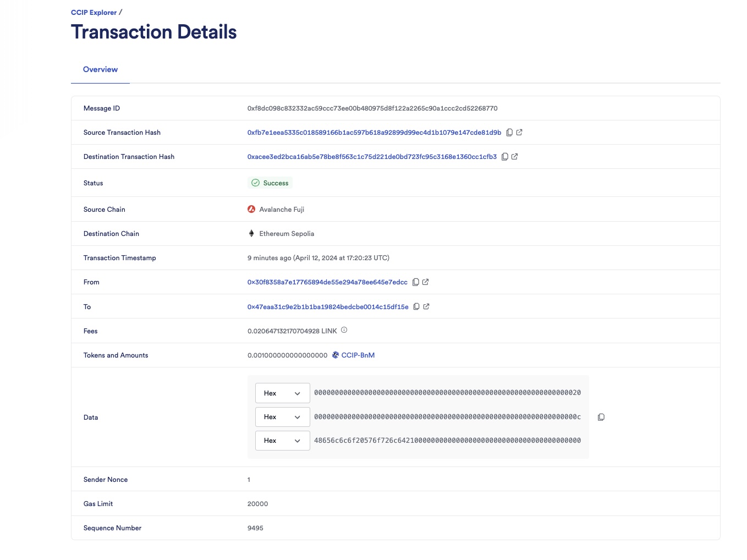Copy the Destination Transaction Hash

coord(505,156)
